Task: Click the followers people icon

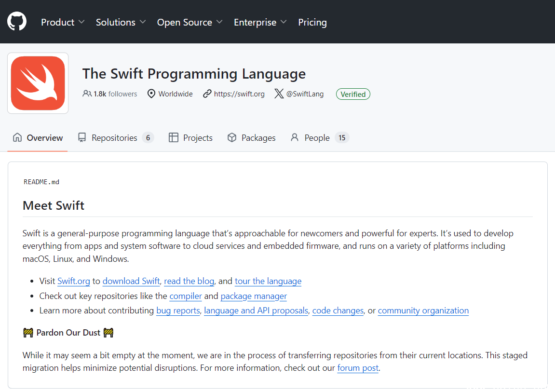Action: (x=87, y=94)
